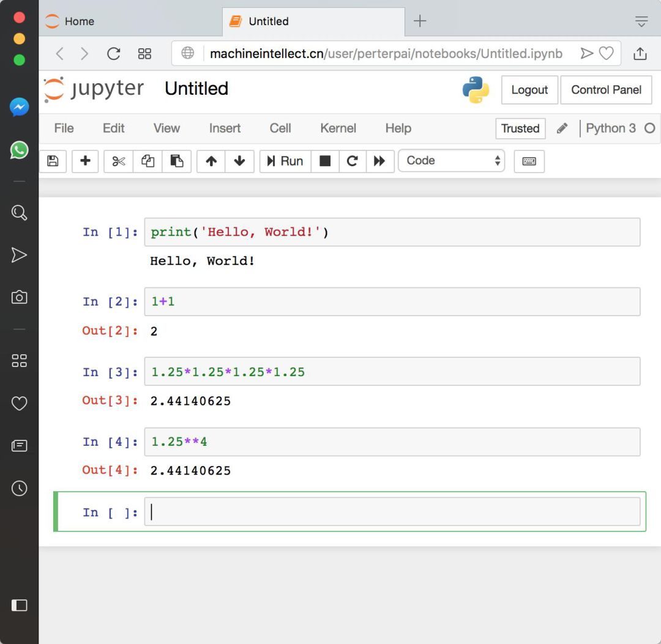Open Speed Dial grid in the sidebar

click(x=19, y=361)
